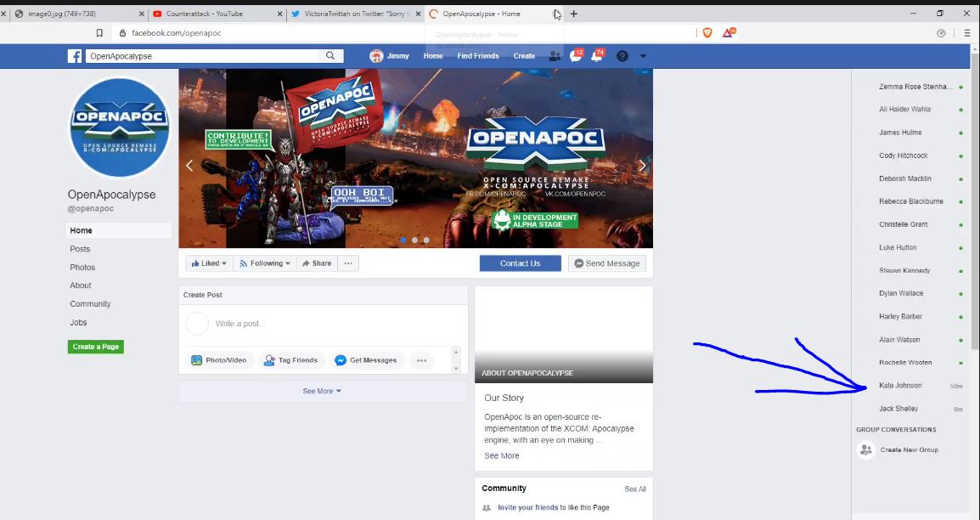Open the friend requests icon
980x520 pixels.
[555, 56]
